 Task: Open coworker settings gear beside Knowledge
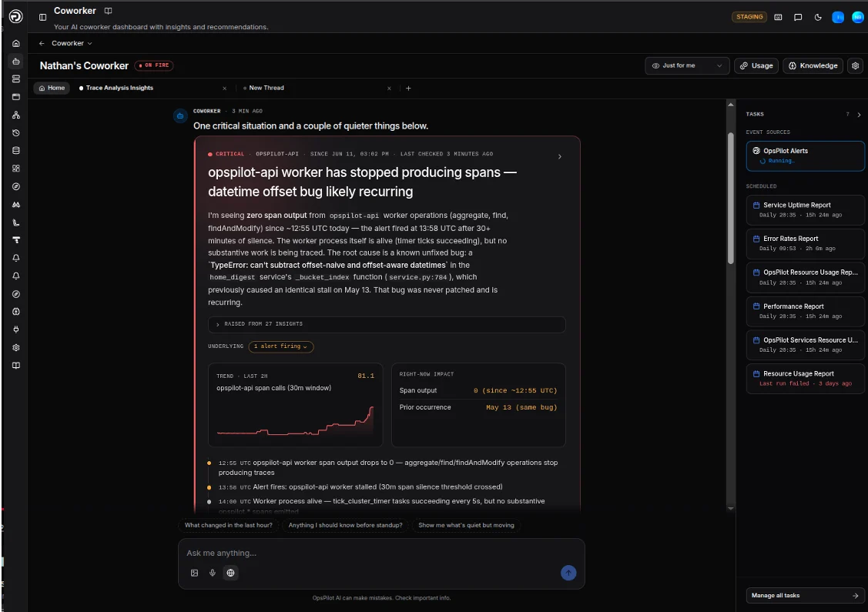[x=855, y=65]
